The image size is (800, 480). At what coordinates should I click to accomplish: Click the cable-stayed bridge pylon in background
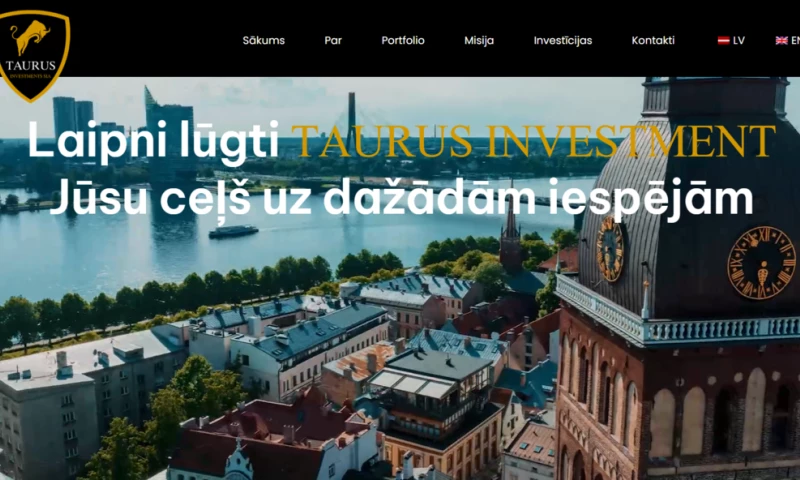[x=352, y=121]
